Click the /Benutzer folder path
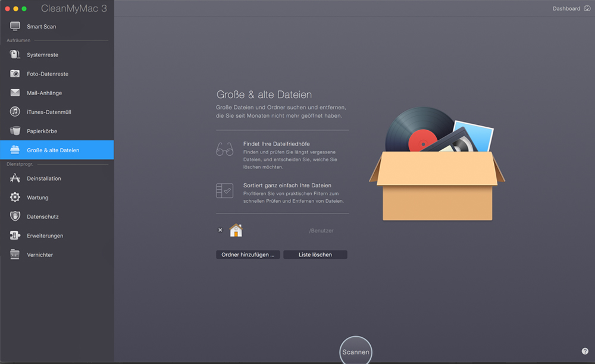Screen dimensions: 595x364 tap(321, 231)
